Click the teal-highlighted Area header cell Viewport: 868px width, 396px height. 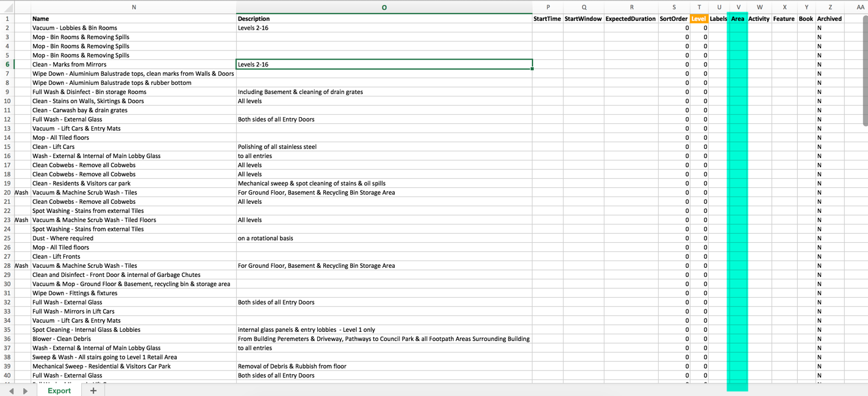click(x=737, y=19)
